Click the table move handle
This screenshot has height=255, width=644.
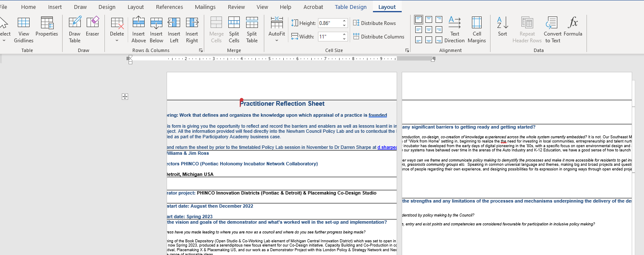point(125,97)
